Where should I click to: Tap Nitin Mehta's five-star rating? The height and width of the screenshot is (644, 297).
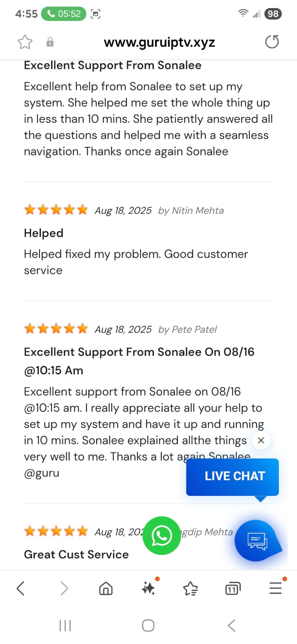[56, 210]
